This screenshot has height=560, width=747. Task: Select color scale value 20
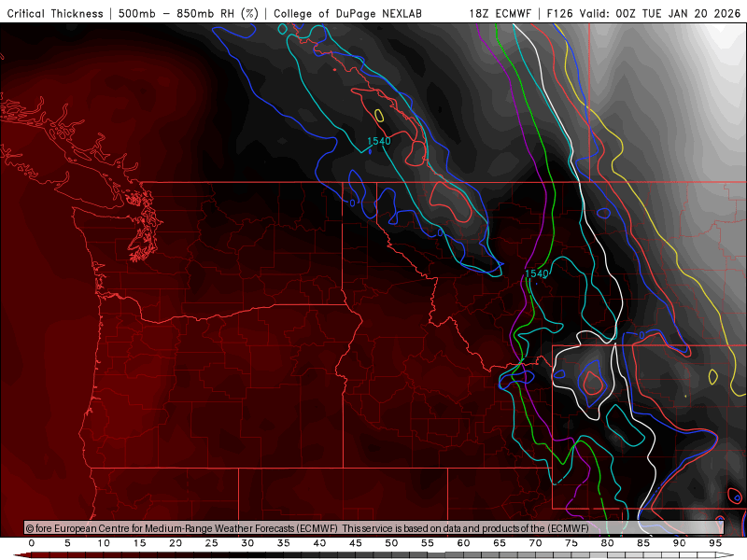coord(176,543)
